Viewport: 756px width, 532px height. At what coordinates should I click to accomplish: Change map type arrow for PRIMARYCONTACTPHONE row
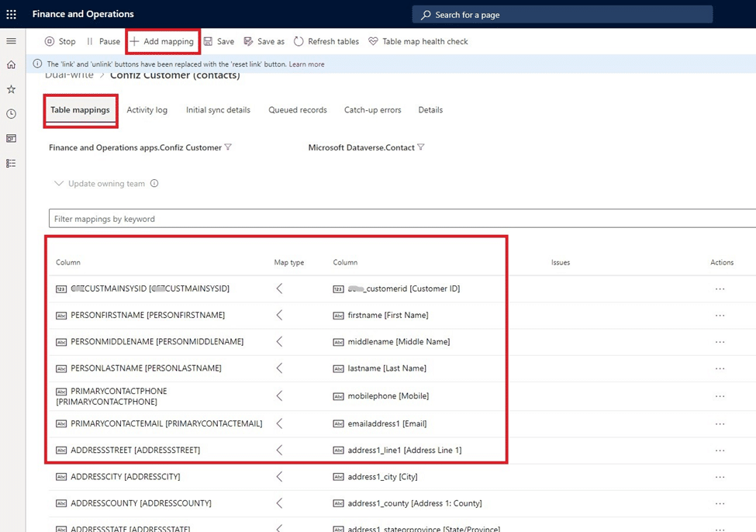pyautogui.click(x=279, y=396)
